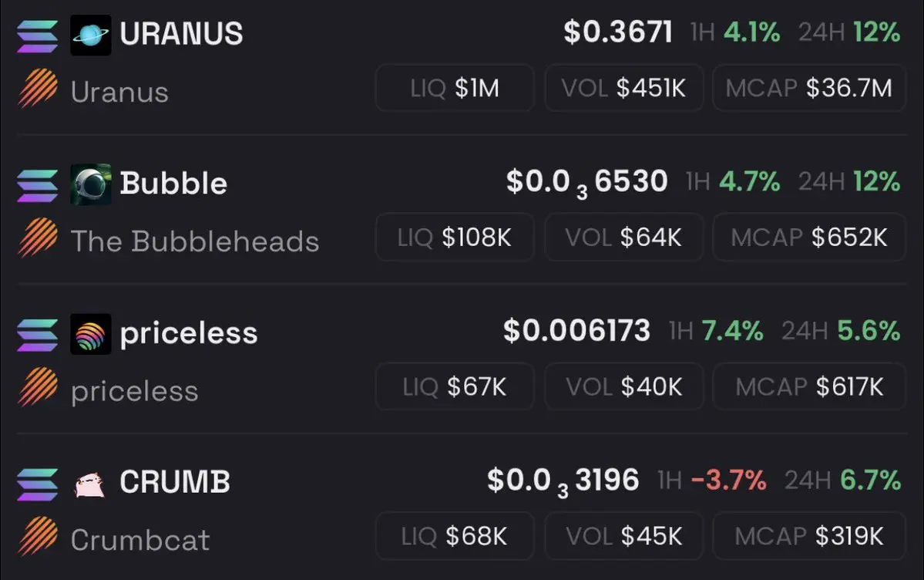Click the CRUMB cat token icon
The width and height of the screenshot is (924, 580).
coord(91,484)
